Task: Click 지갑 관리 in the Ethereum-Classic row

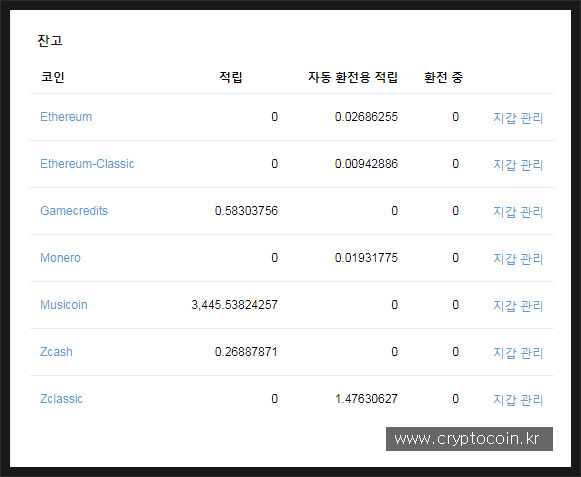Action: coord(518,165)
